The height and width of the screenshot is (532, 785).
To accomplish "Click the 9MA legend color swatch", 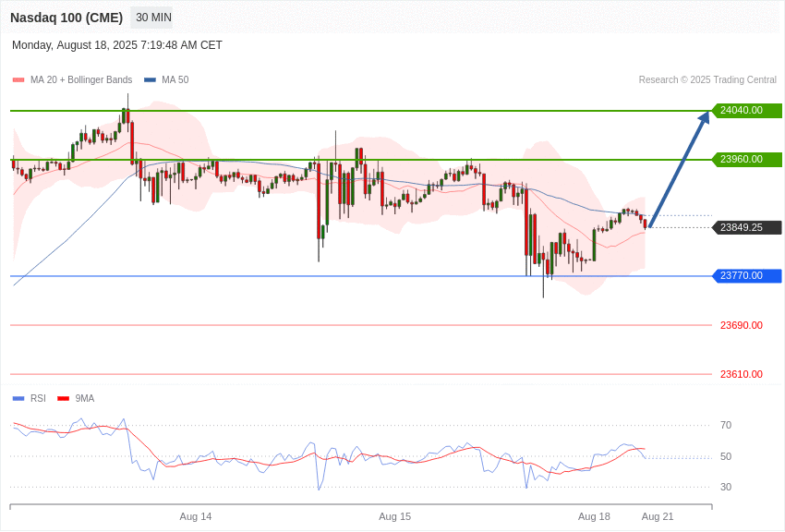I will (63, 398).
